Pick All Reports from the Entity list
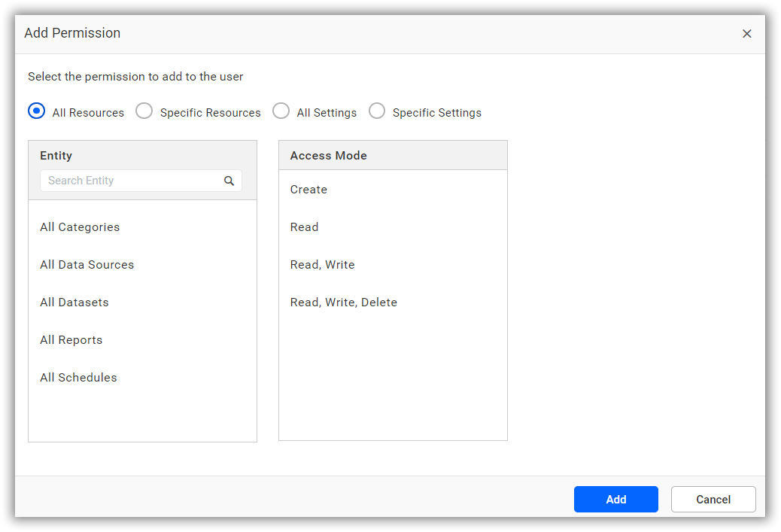This screenshot has height=532, width=781. tap(71, 339)
